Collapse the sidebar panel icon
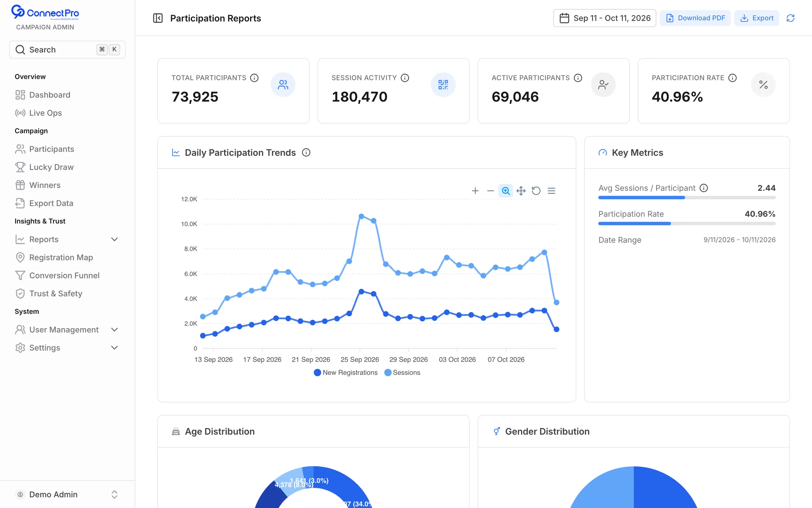Screen dimensions: 812x508 coord(158,18)
